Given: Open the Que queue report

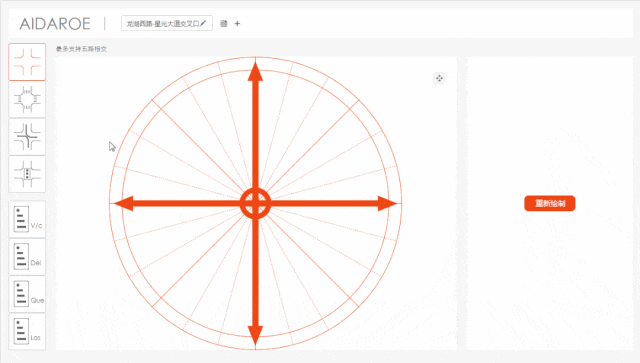Looking at the screenshot, I should [27, 294].
